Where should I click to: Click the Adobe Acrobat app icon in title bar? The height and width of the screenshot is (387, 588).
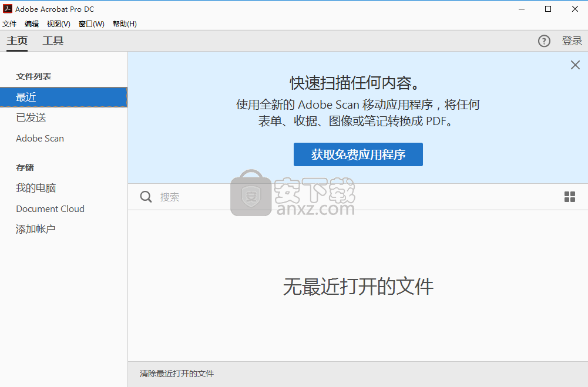(x=8, y=9)
